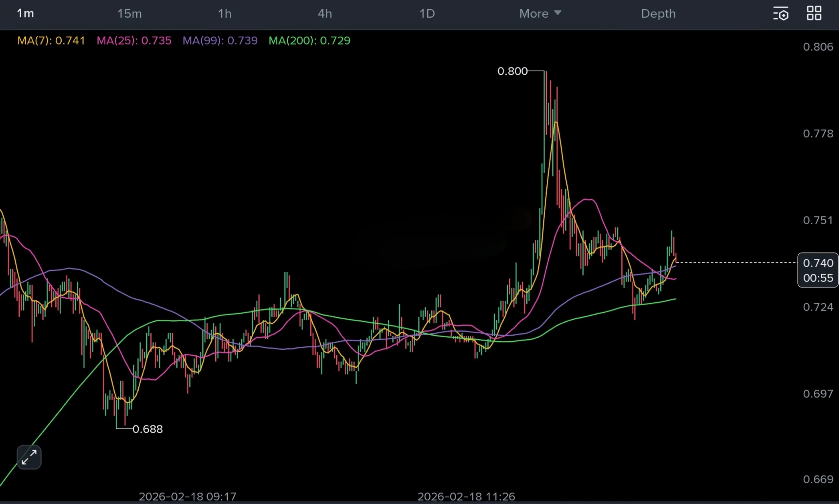Viewport: 839px width, 504px height.
Task: Click the 0.800 high price marker
Action: pos(512,71)
